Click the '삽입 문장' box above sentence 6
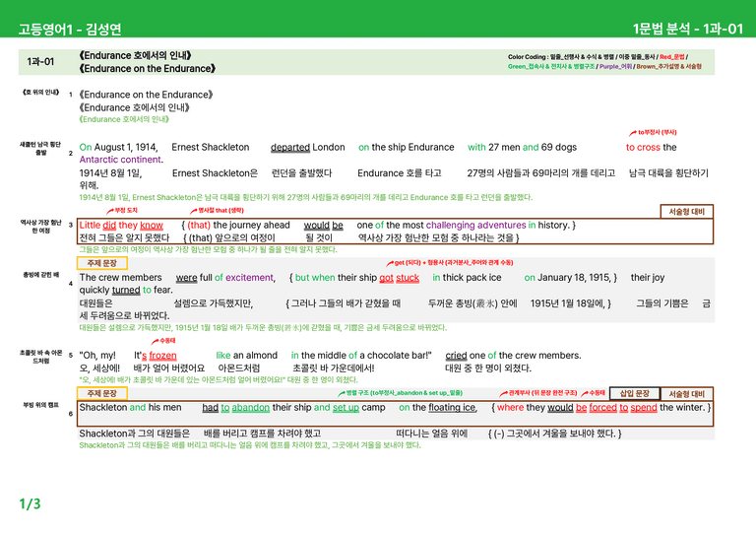Viewport: 756px width, 535px height. tap(635, 394)
